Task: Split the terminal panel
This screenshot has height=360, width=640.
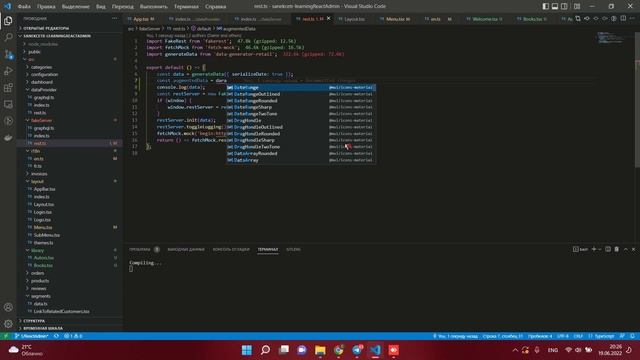Action: (x=608, y=249)
